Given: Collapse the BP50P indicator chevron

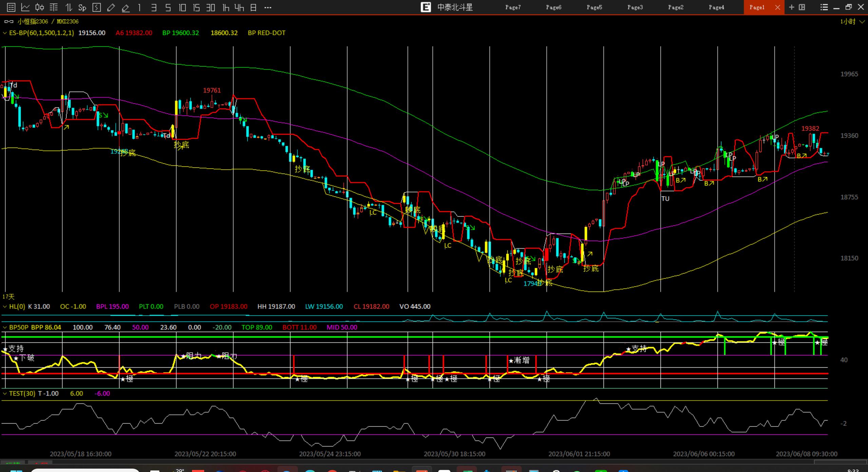Looking at the screenshot, I should 5,328.
